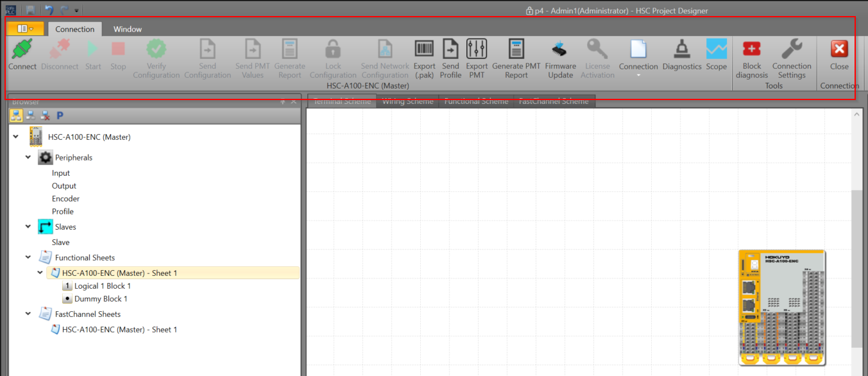
Task: Click the HSC-A100-ENC device image on canvas
Action: (782, 308)
